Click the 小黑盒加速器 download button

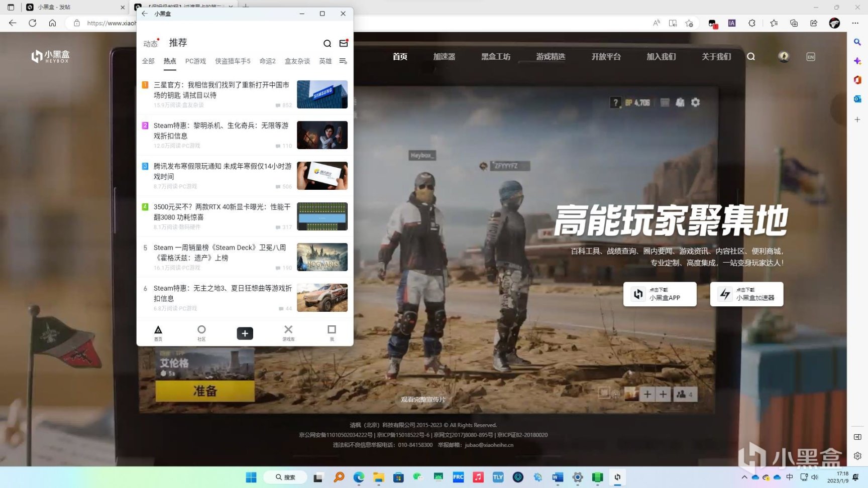coord(746,294)
